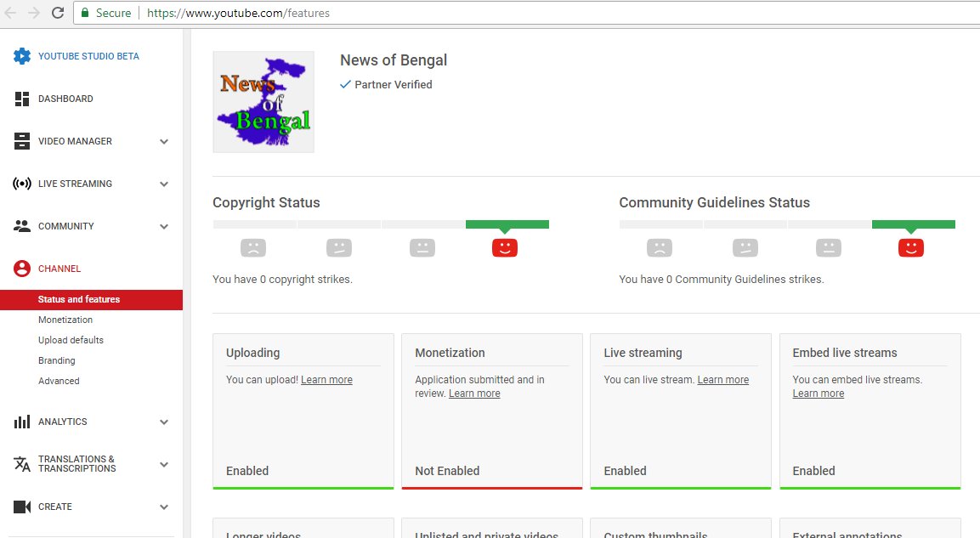Viewport: 980px width, 538px height.
Task: Click the Copyright Status heading
Action: pyautogui.click(x=266, y=202)
